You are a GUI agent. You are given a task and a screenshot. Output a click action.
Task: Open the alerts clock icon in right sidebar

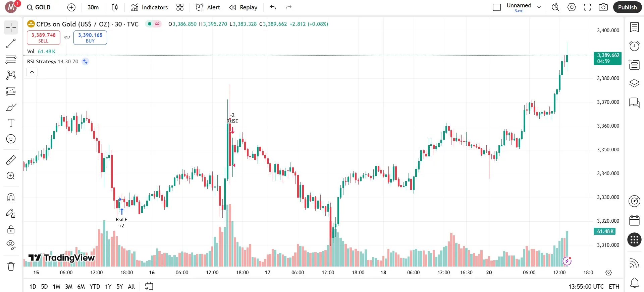click(634, 46)
